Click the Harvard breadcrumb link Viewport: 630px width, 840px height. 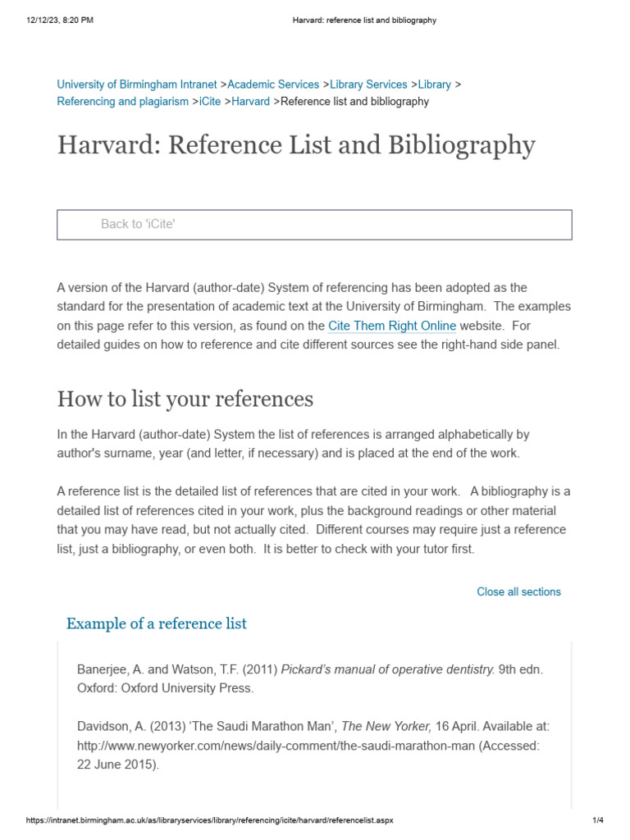pos(251,102)
